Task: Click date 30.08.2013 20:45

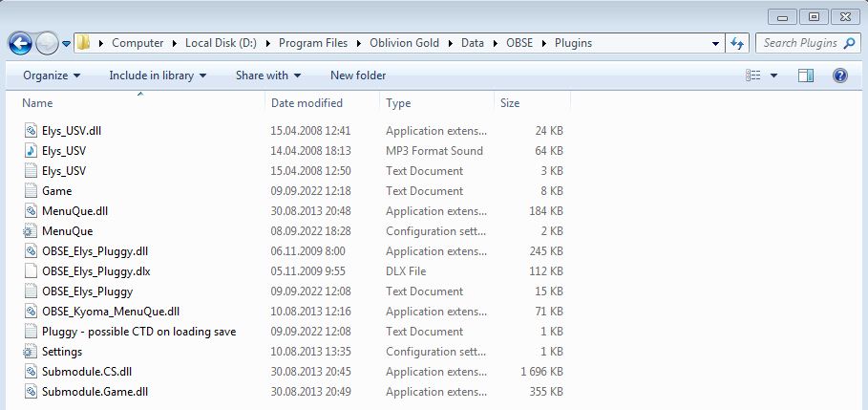Action: tap(310, 371)
